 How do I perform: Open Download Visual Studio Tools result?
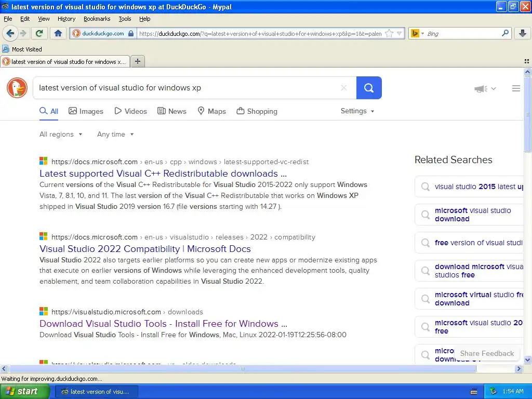tap(164, 324)
